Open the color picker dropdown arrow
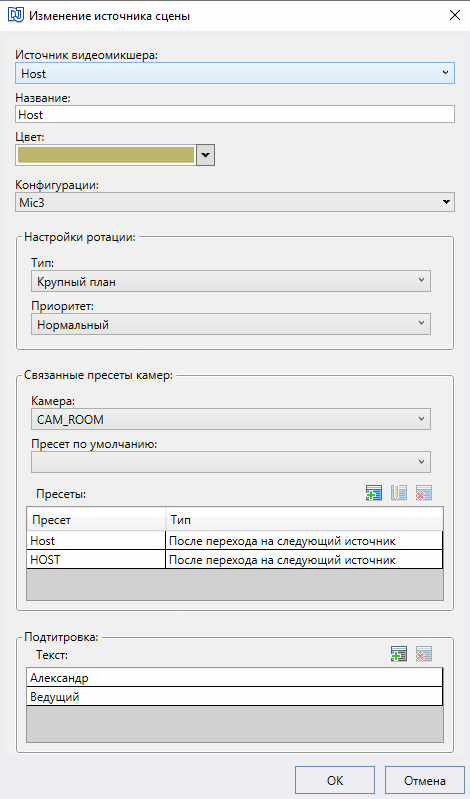The image size is (470, 799). tap(205, 155)
